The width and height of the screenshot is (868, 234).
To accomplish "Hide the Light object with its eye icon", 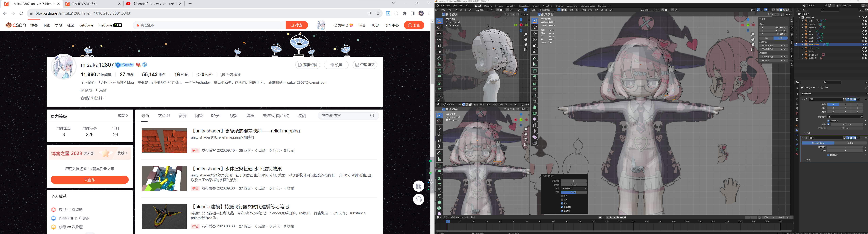I will point(863,48).
